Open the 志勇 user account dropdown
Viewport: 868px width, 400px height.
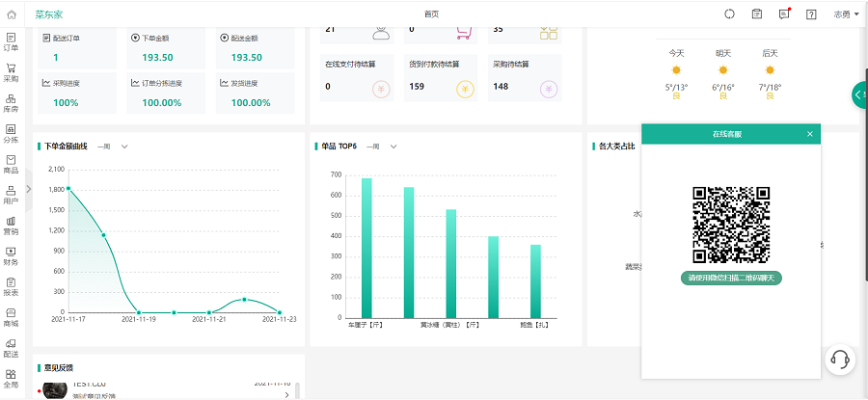pos(846,14)
